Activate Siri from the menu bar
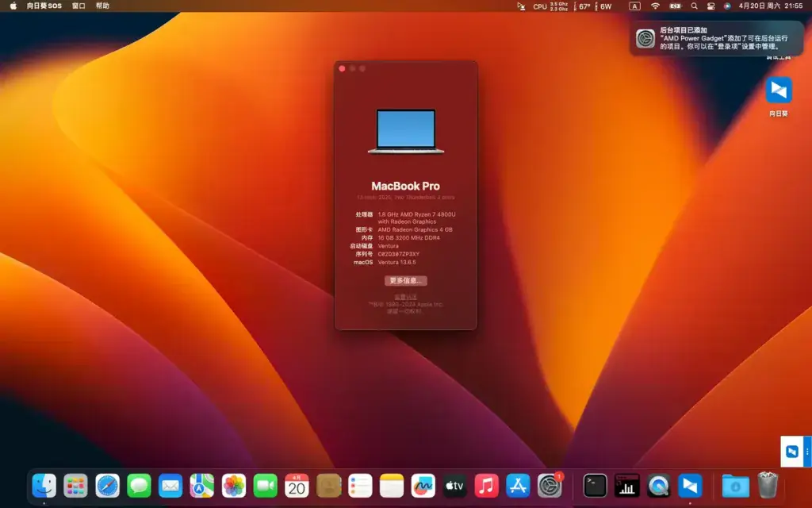The height and width of the screenshot is (508, 812). [727, 6]
